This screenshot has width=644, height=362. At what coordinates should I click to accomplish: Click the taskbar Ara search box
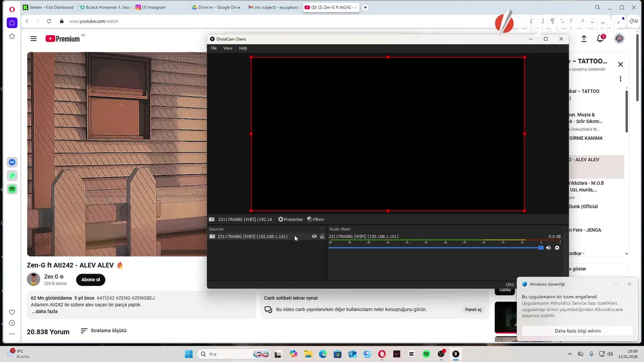(235, 354)
